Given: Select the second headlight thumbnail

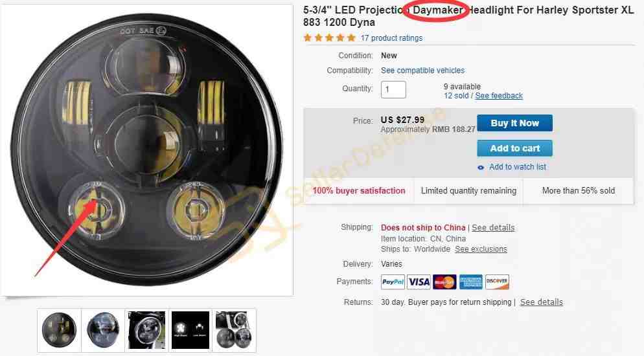Looking at the screenshot, I should point(102,330).
